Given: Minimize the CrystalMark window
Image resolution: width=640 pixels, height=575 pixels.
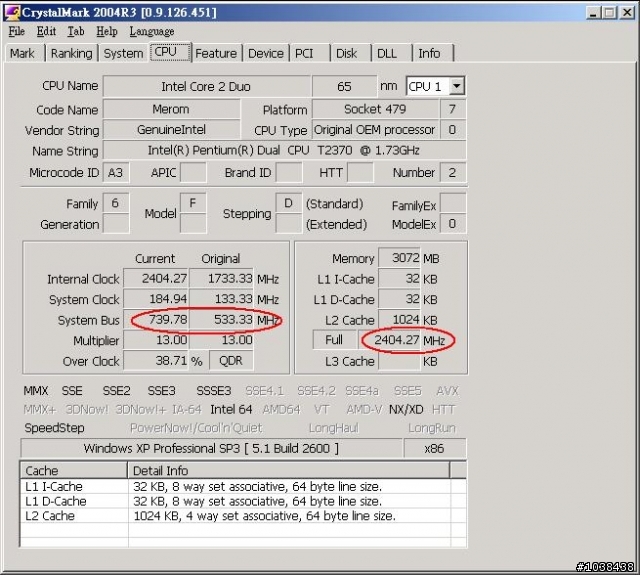Looking at the screenshot, I should coord(593,13).
